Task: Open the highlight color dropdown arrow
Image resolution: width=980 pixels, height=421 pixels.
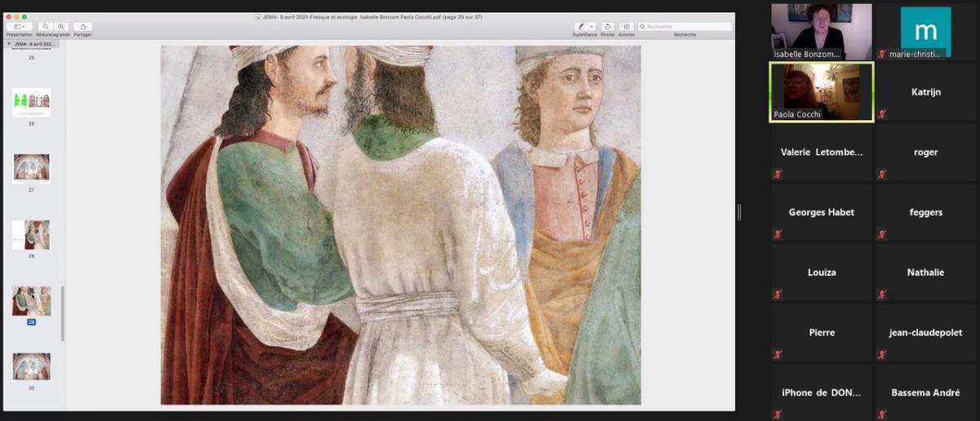Action: click(592, 27)
